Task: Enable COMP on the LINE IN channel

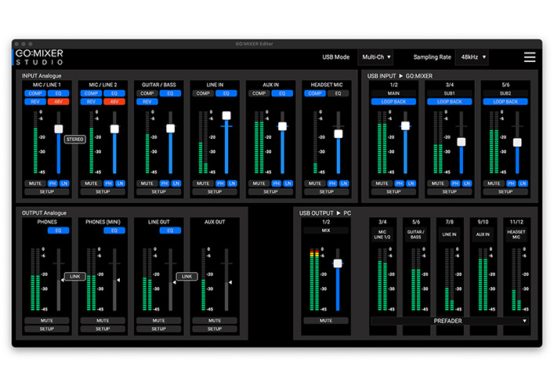Action: point(203,93)
